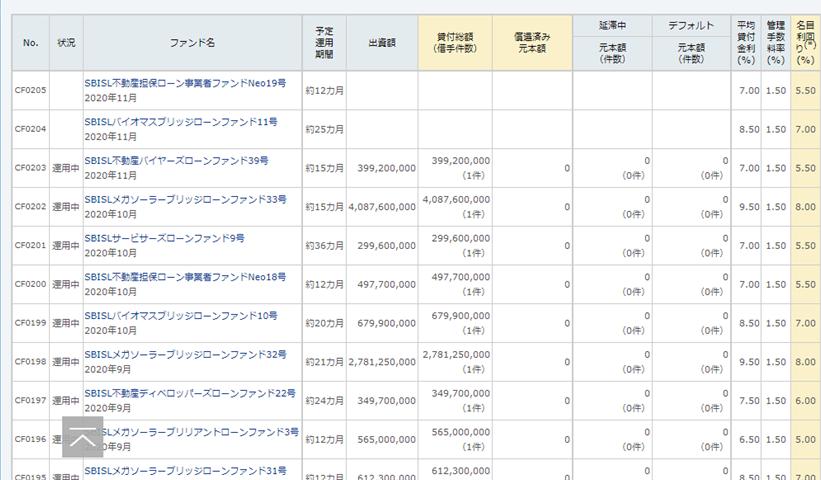Click 出資額 value 4,087,600,000

point(382,207)
